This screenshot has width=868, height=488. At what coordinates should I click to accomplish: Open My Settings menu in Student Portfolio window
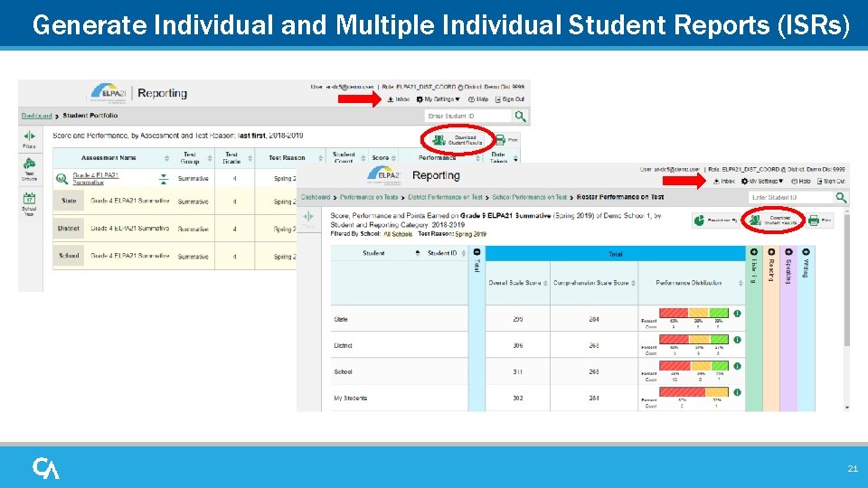pos(438,99)
